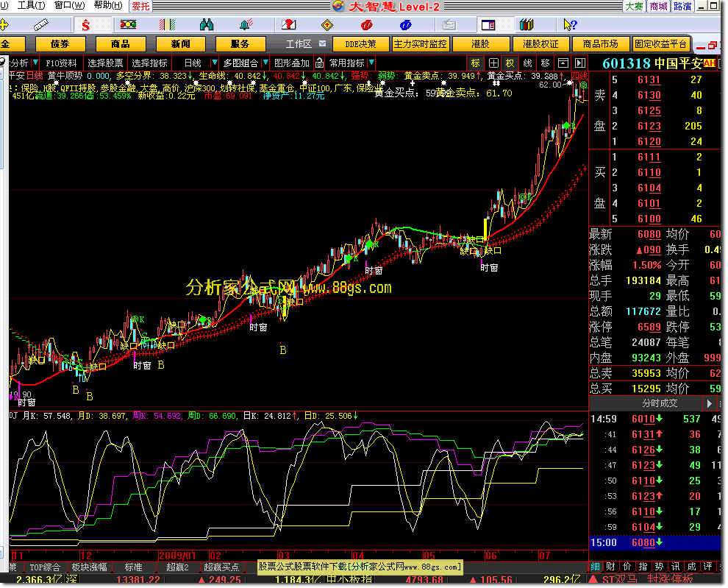The width and height of the screenshot is (728, 588).
Task: Toggle the 移 move chart button
Action: pyautogui.click(x=546, y=63)
